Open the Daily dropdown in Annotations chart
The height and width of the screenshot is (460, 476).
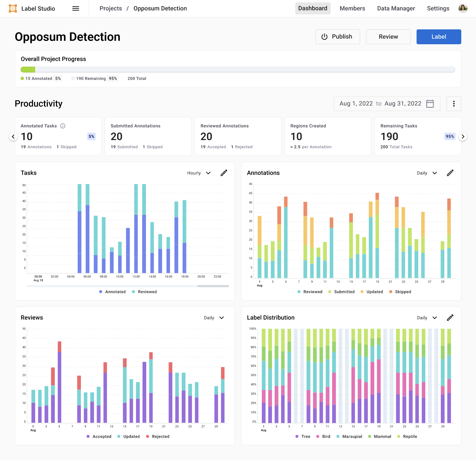pos(427,173)
